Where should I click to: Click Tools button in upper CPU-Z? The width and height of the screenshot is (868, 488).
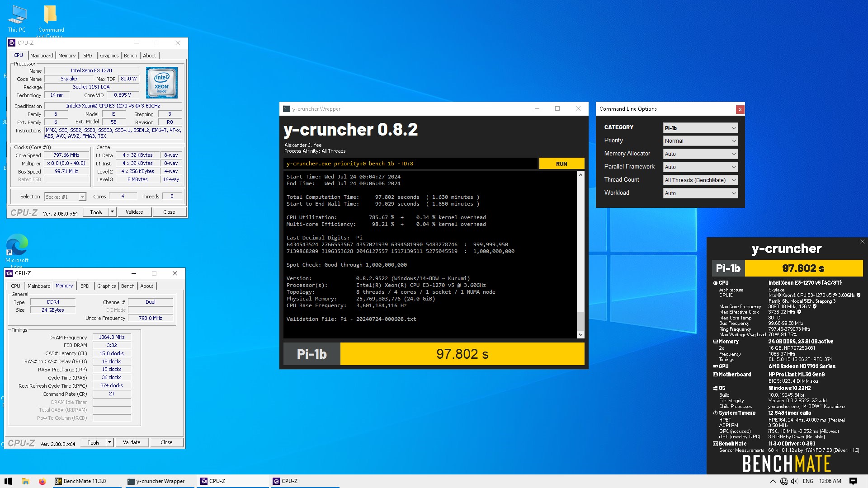point(96,212)
